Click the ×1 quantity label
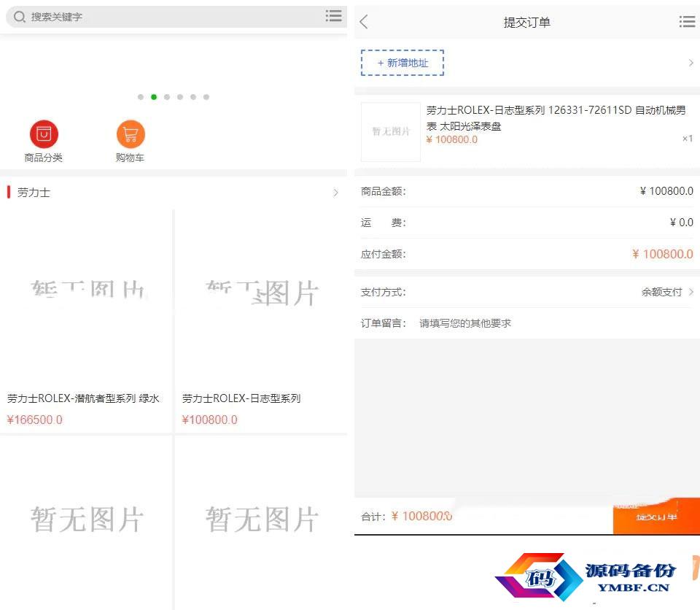This screenshot has height=610, width=700. click(x=688, y=139)
